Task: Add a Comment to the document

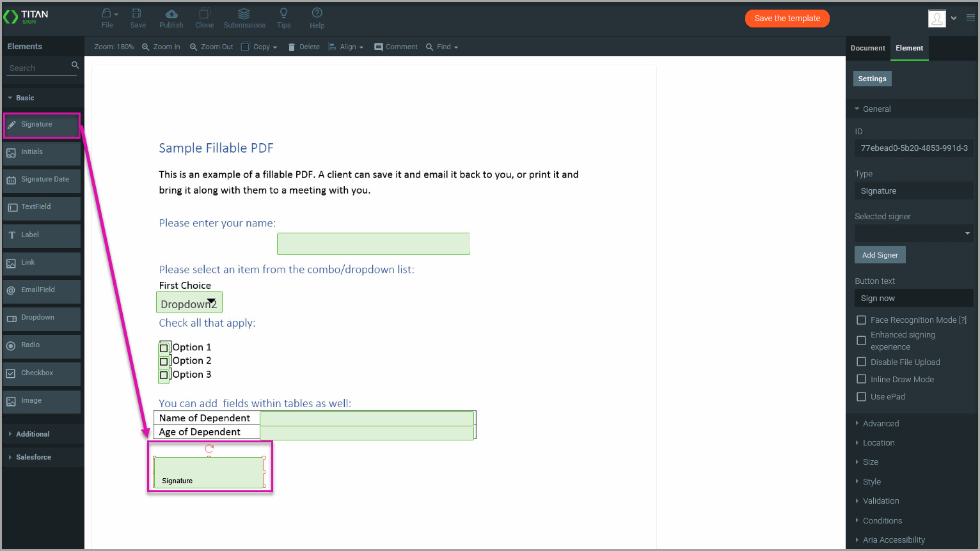Action: click(x=396, y=47)
